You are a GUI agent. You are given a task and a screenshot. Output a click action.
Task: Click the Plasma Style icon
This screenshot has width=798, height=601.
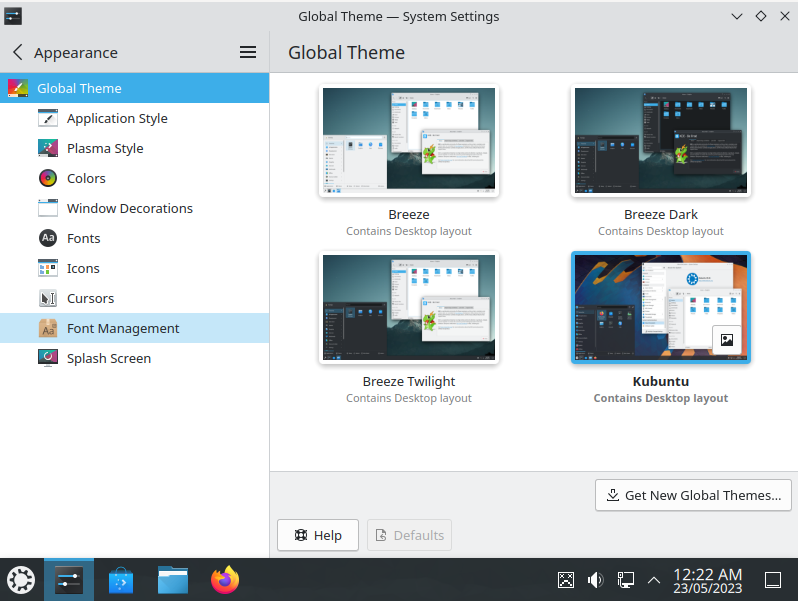(48, 148)
